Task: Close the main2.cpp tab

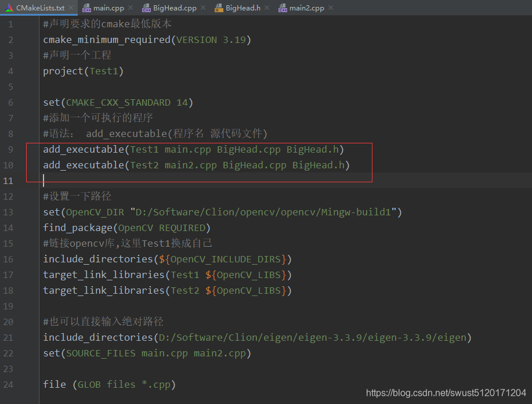Action: coord(330,8)
